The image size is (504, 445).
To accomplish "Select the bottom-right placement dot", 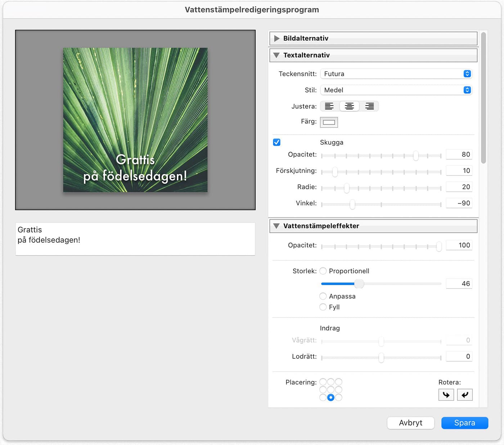I will tap(339, 397).
